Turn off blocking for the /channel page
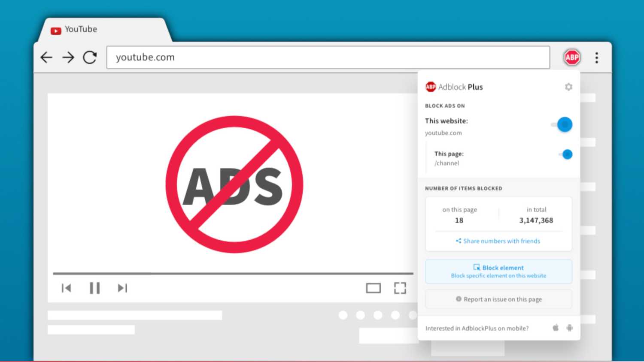The width and height of the screenshot is (644, 362). (566, 154)
